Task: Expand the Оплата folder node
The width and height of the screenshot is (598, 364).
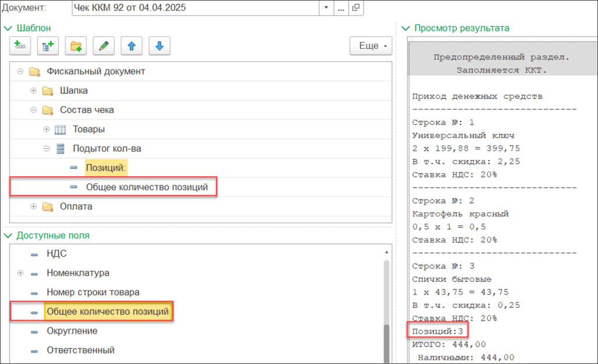Action: [33, 206]
